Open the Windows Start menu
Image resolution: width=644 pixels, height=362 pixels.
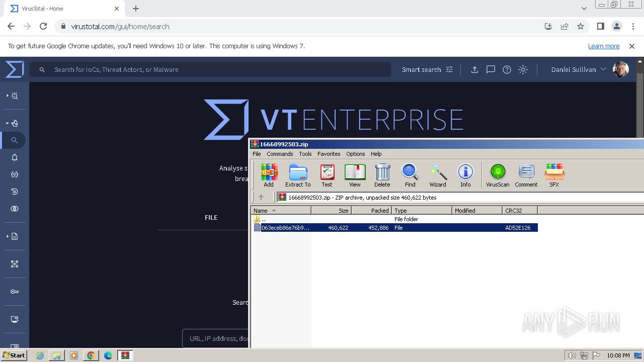[x=14, y=355]
